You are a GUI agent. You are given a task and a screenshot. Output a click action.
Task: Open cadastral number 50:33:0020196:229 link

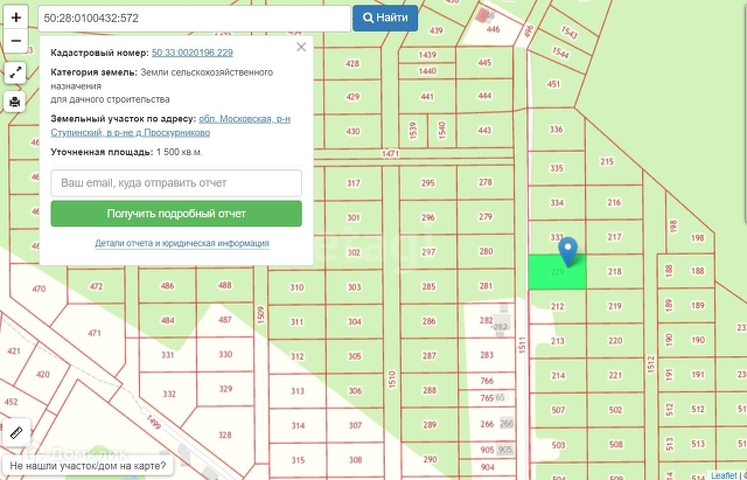(x=192, y=52)
